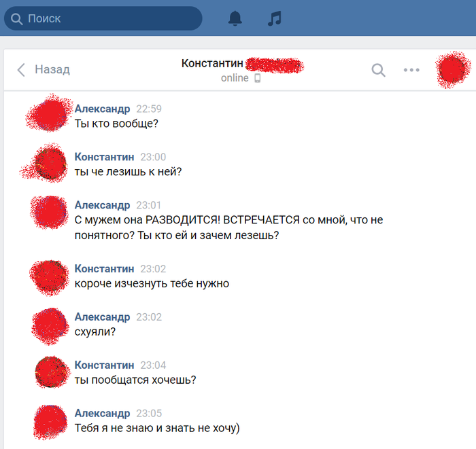This screenshot has width=476, height=449.
Task: Select the message 'короче изчезнуть тебе нужно'
Action: tap(152, 283)
